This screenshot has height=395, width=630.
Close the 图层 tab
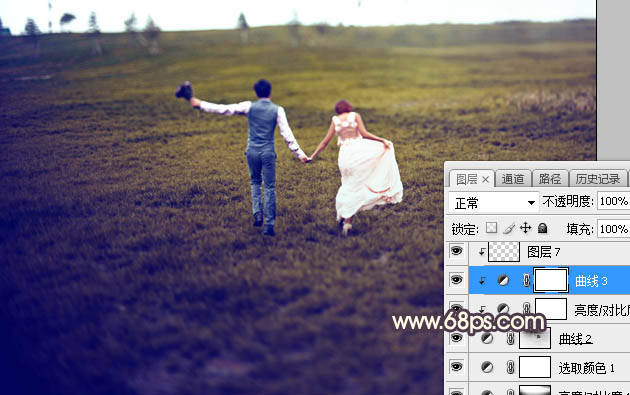click(x=485, y=180)
